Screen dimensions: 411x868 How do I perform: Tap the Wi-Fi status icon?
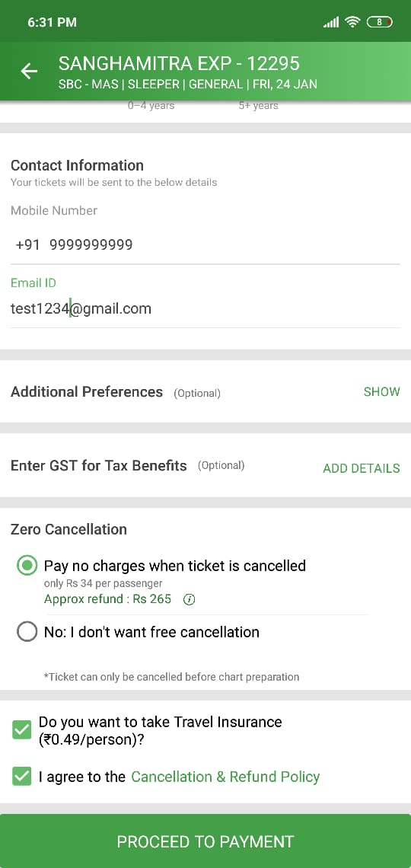click(352, 22)
